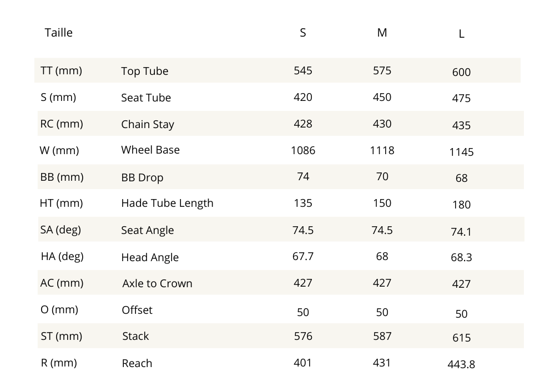555x392 pixels.
Task: Click the Taille header label
Action: click(x=58, y=33)
